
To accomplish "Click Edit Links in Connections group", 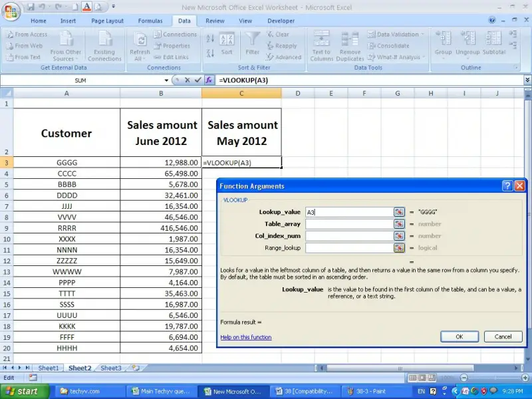I will pos(172,57).
